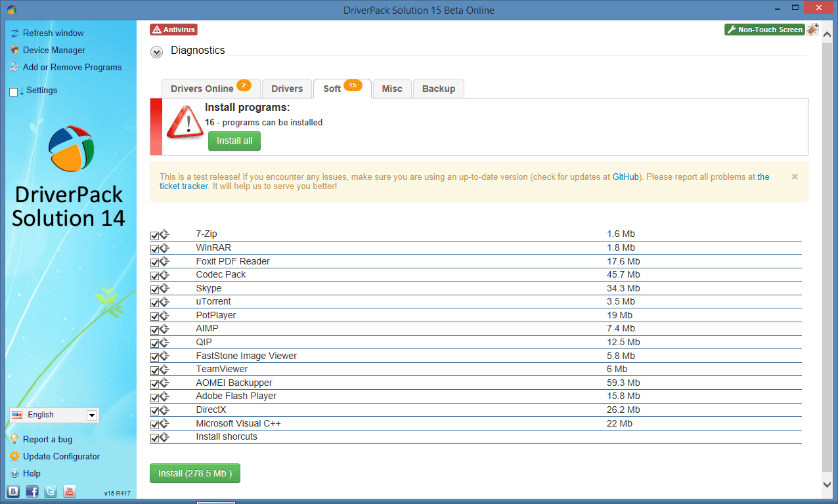Uncheck the FastStone Image Viewer checkbox

coord(155,357)
